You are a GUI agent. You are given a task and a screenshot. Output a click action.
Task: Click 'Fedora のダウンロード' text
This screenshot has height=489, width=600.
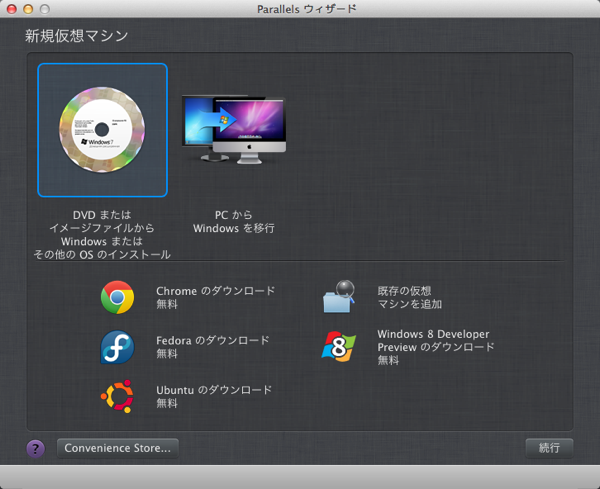click(213, 340)
